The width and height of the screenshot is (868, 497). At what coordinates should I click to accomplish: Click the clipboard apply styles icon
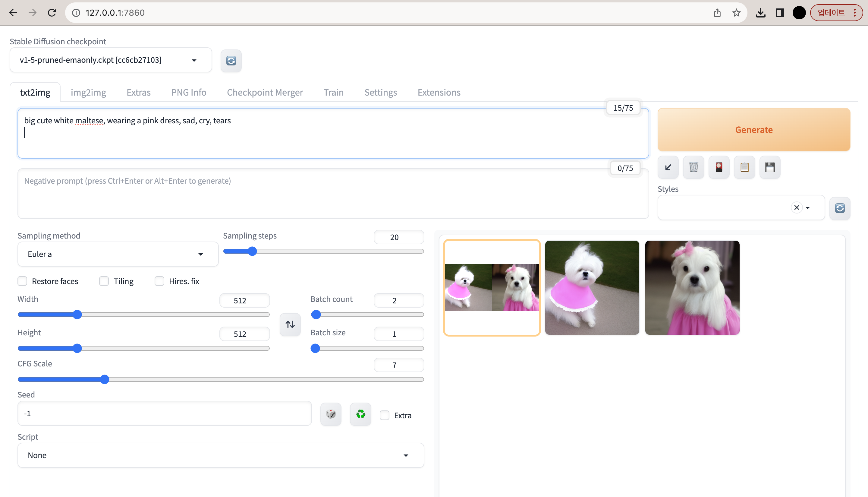tap(744, 167)
